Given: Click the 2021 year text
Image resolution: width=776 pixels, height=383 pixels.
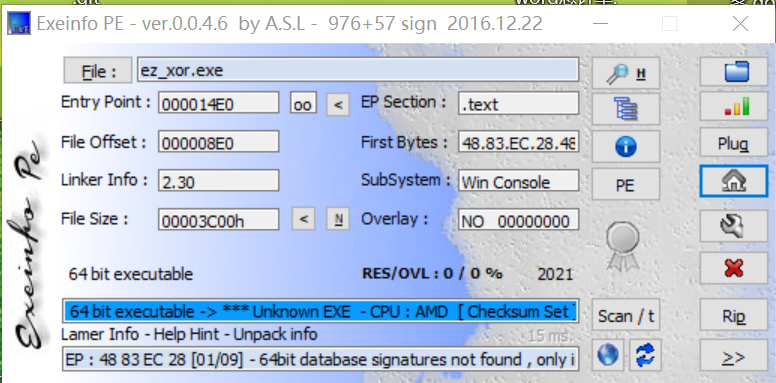Looking at the screenshot, I should point(555,274).
